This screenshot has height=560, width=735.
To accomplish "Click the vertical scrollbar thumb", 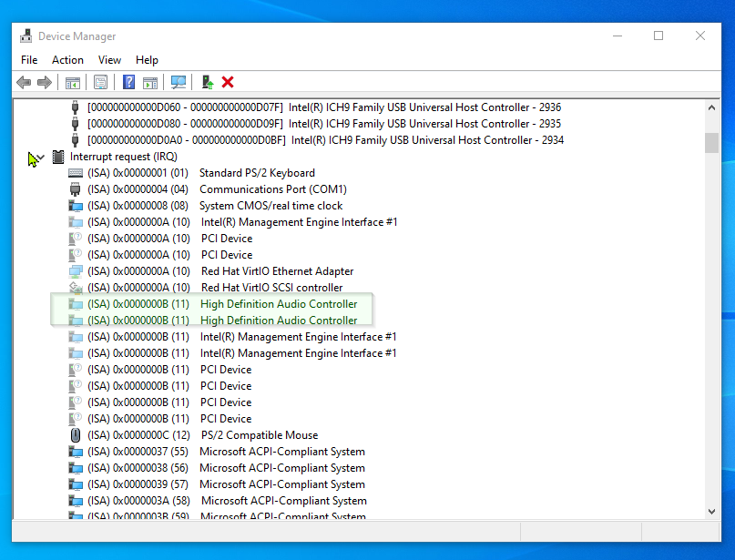I will 711,143.
